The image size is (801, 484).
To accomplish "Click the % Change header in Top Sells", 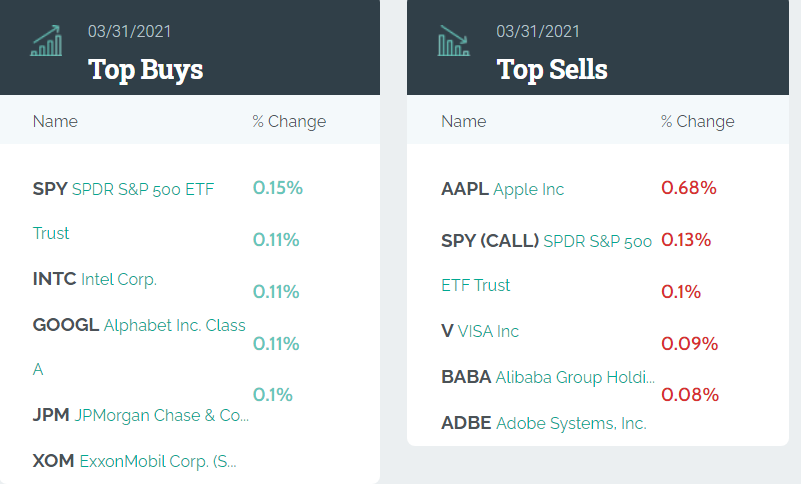I will [697, 122].
